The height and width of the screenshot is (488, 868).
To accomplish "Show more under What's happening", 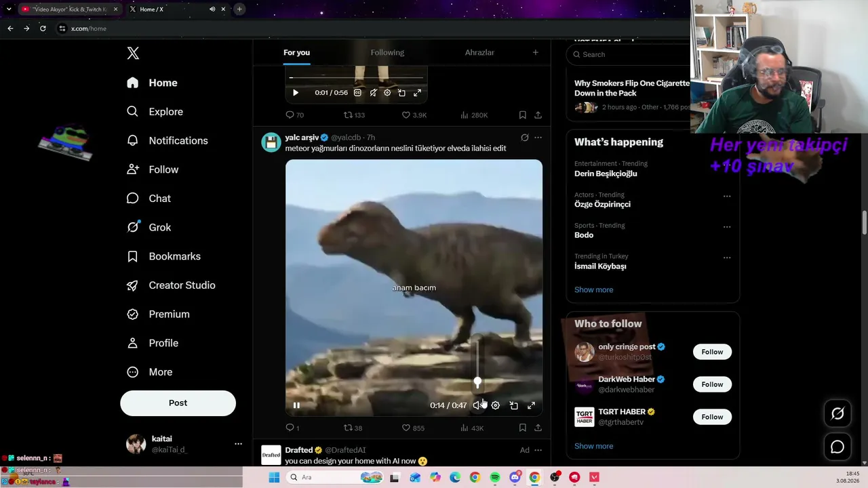I will pyautogui.click(x=593, y=289).
